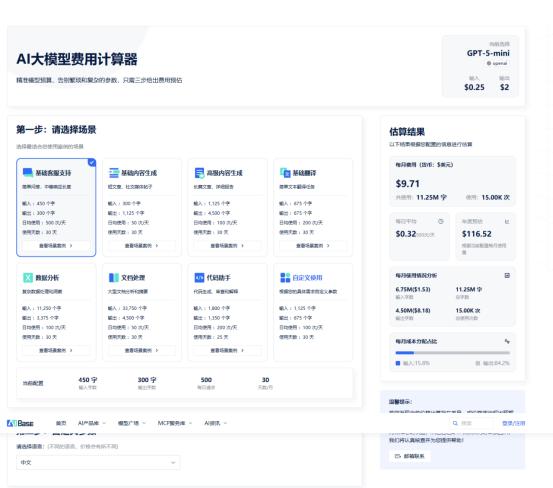
Task: Click the icon beside monthly usage analysis heading
Action: 507,275
